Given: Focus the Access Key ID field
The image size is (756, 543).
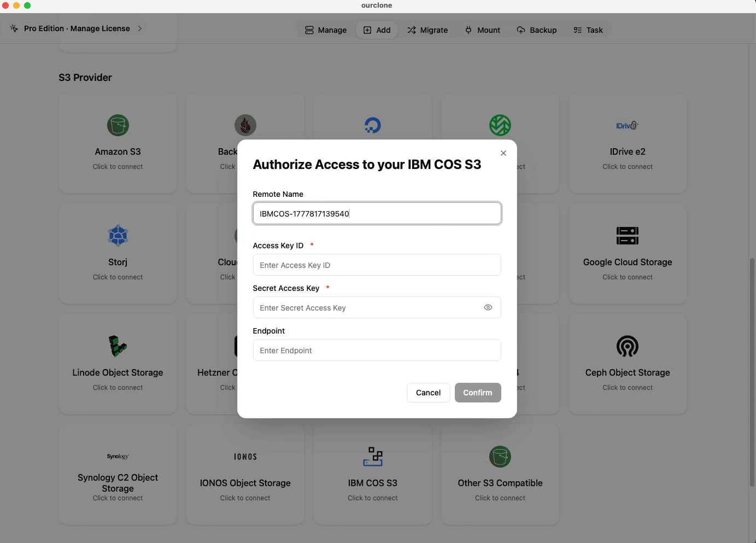Looking at the screenshot, I should coord(377,265).
